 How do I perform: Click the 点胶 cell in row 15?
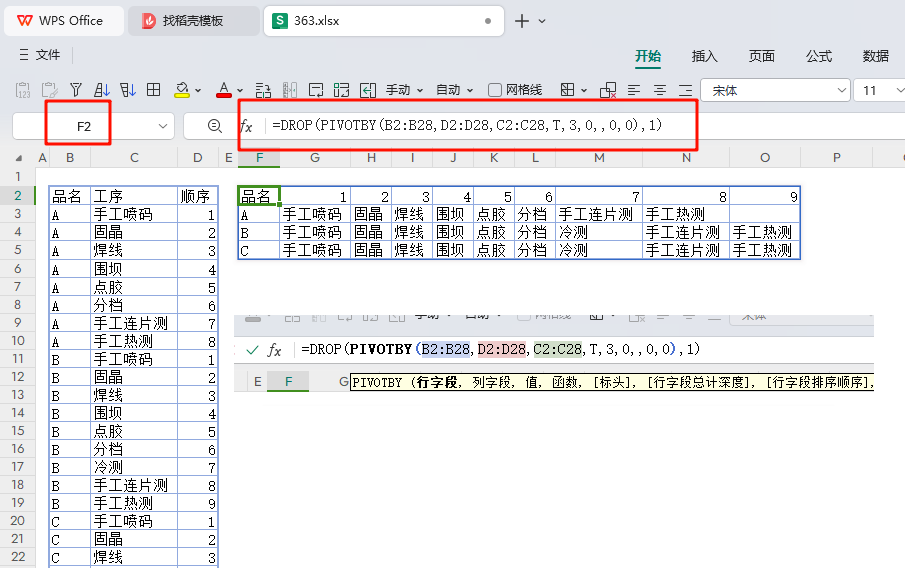point(134,431)
